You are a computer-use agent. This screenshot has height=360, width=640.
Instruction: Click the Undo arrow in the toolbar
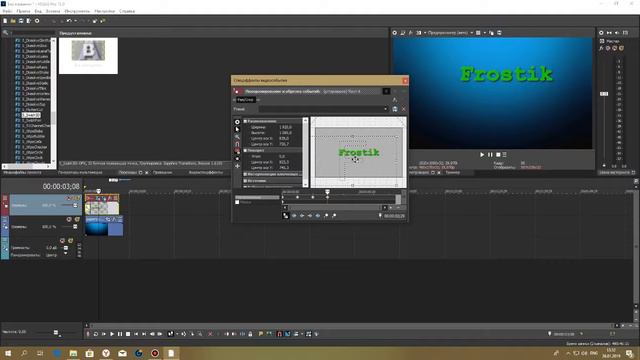tap(69, 21)
